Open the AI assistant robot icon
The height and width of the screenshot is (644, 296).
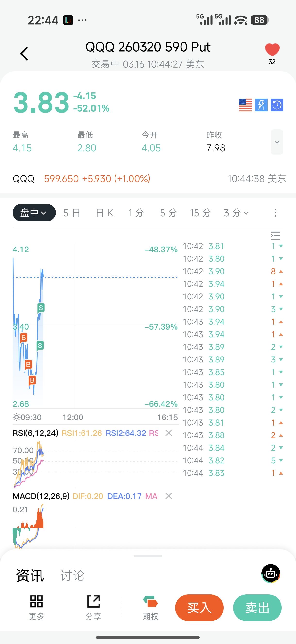coord(271,574)
